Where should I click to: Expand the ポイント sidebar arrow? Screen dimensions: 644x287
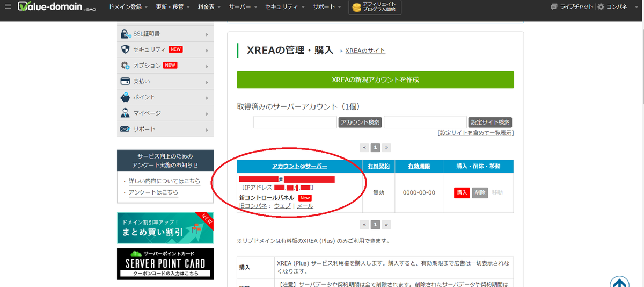[x=207, y=98]
